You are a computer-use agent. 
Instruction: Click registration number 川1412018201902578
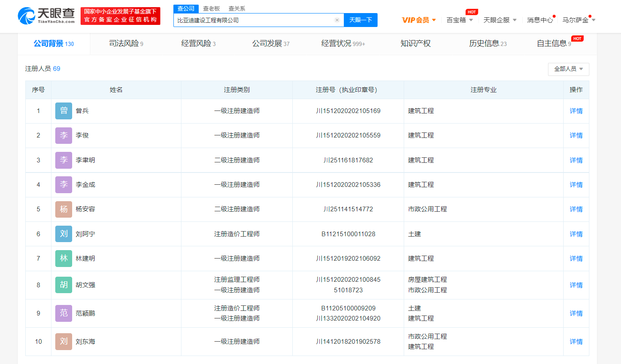point(348,342)
